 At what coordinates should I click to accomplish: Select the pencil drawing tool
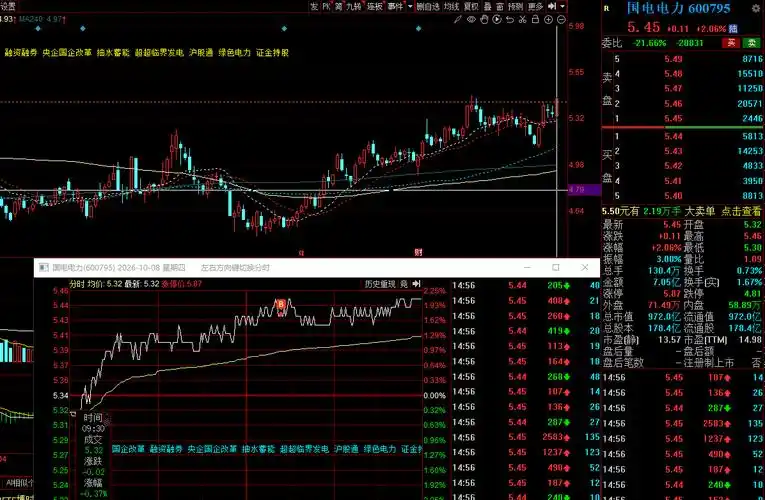click(458, 20)
